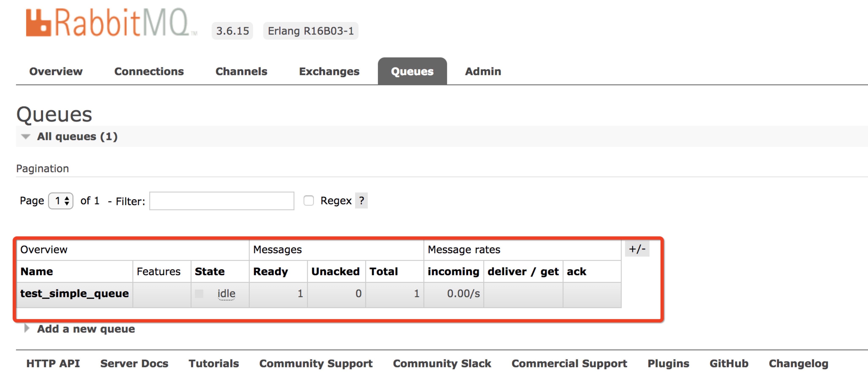
Task: Go to the Channels tab
Action: 241,72
